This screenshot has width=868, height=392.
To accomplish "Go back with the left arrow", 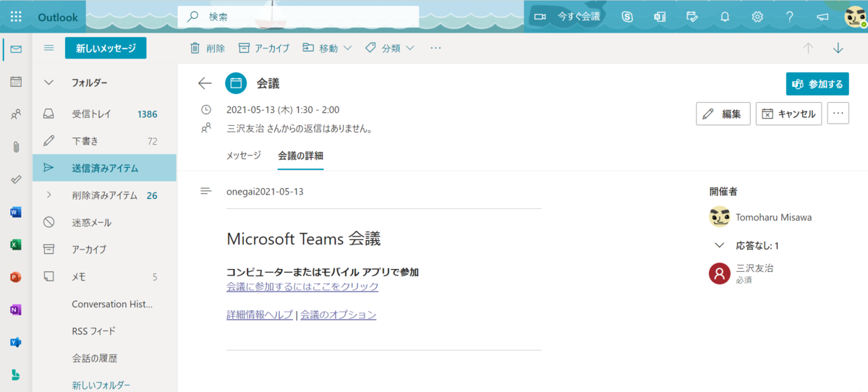I will click(205, 83).
